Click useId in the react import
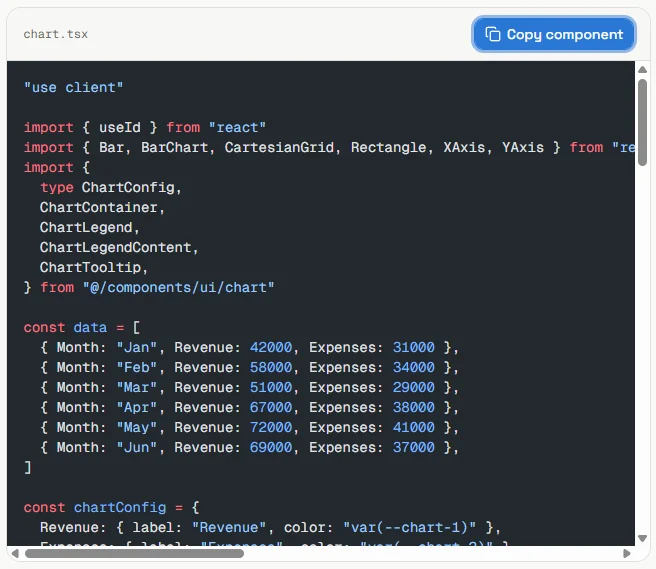The image size is (656, 569). [120, 127]
